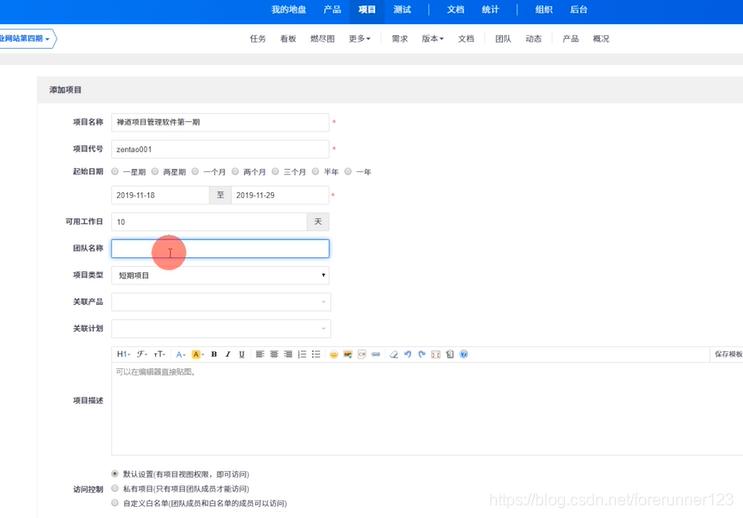
Task: Switch editor to fullscreen mode
Action: coord(436,354)
